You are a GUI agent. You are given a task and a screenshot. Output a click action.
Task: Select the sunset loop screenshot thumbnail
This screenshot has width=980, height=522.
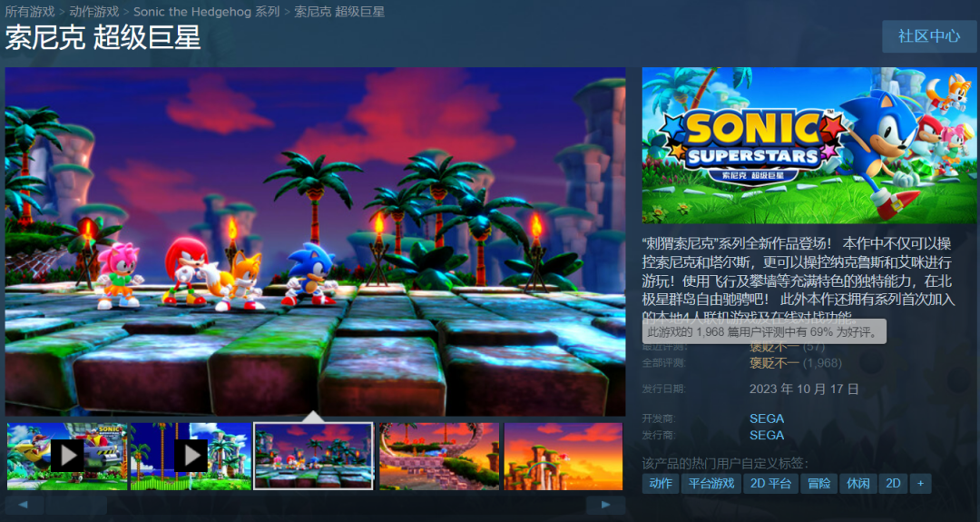tap(439, 457)
